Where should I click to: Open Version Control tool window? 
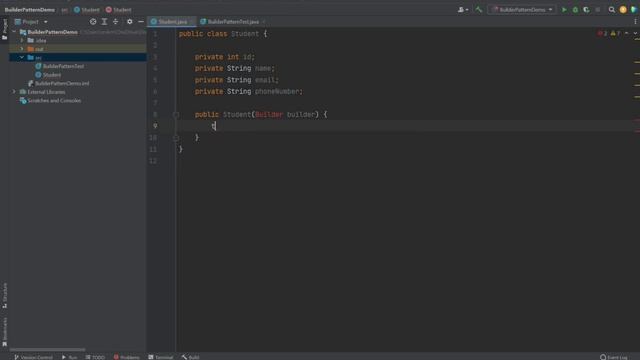point(33,357)
